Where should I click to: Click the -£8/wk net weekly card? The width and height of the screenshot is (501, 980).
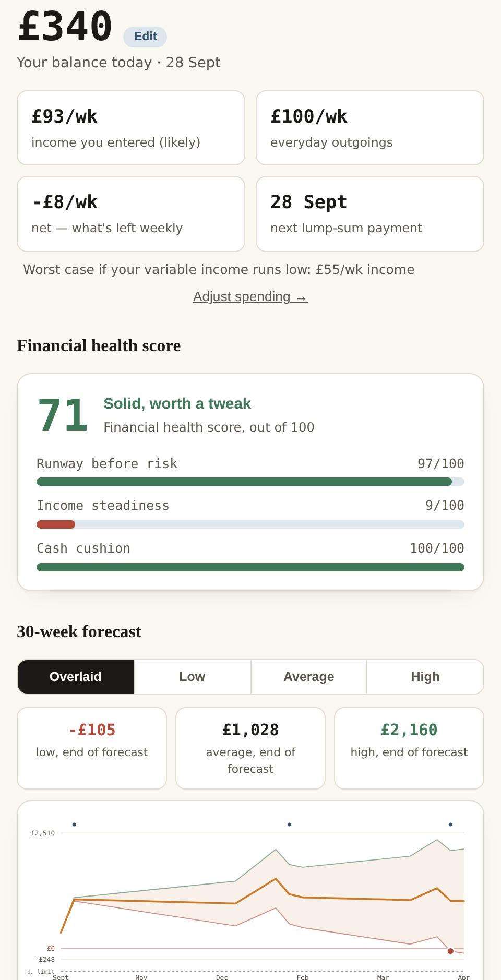click(x=131, y=214)
